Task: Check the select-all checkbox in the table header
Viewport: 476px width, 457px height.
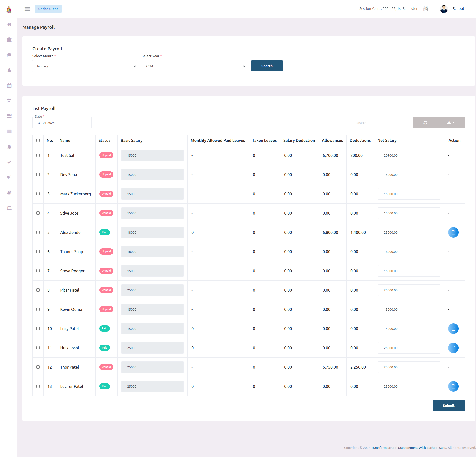Action: click(38, 140)
